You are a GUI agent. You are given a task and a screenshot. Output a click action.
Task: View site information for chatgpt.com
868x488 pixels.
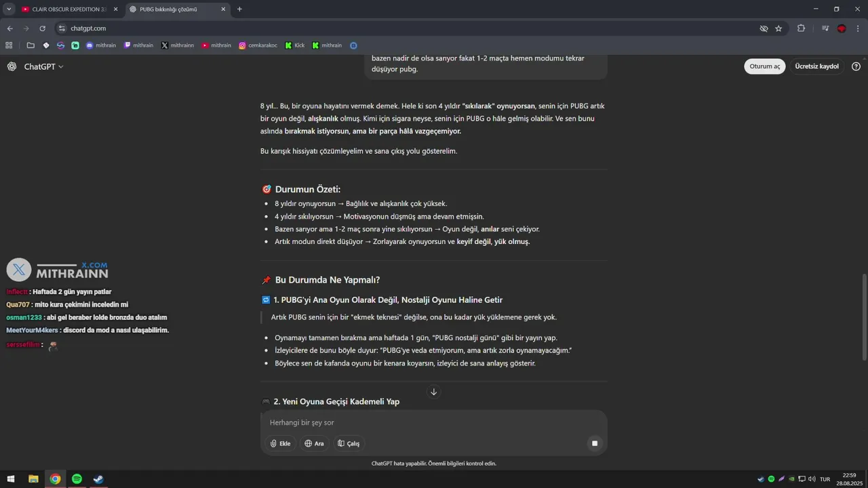tap(62, 28)
